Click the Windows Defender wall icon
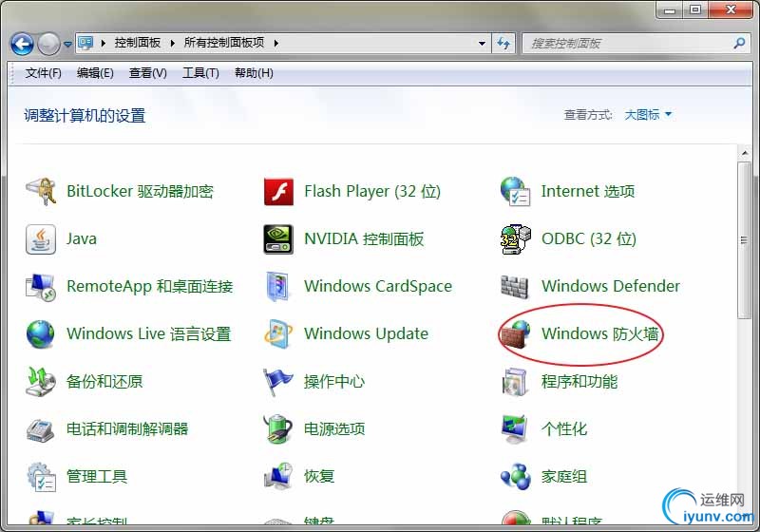 pyautogui.click(x=514, y=286)
